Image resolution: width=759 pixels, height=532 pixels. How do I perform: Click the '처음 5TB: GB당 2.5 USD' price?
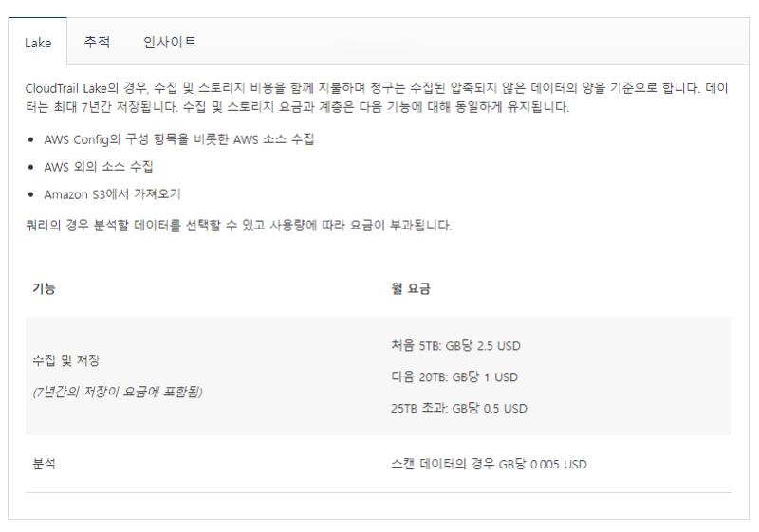coord(454,345)
